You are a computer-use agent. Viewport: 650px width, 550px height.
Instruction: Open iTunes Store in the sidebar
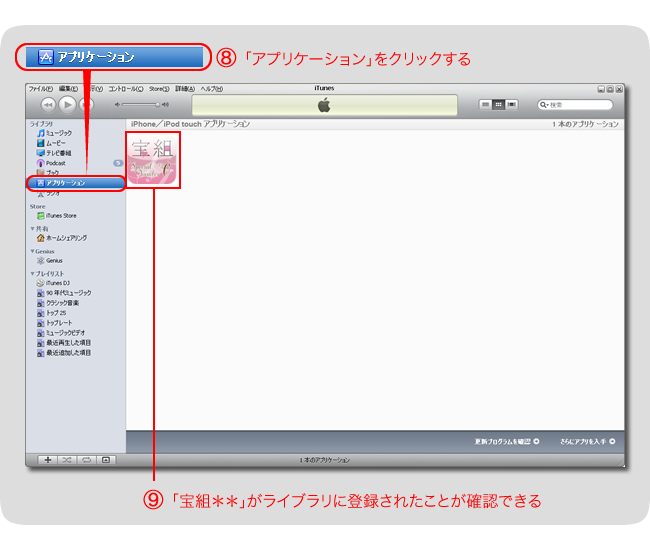click(58, 216)
